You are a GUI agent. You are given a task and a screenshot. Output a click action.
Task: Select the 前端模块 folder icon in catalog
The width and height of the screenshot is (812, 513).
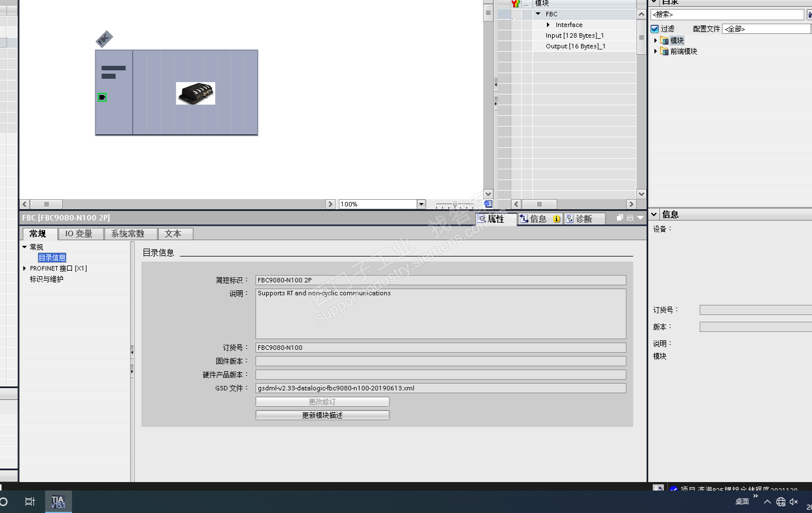click(665, 51)
